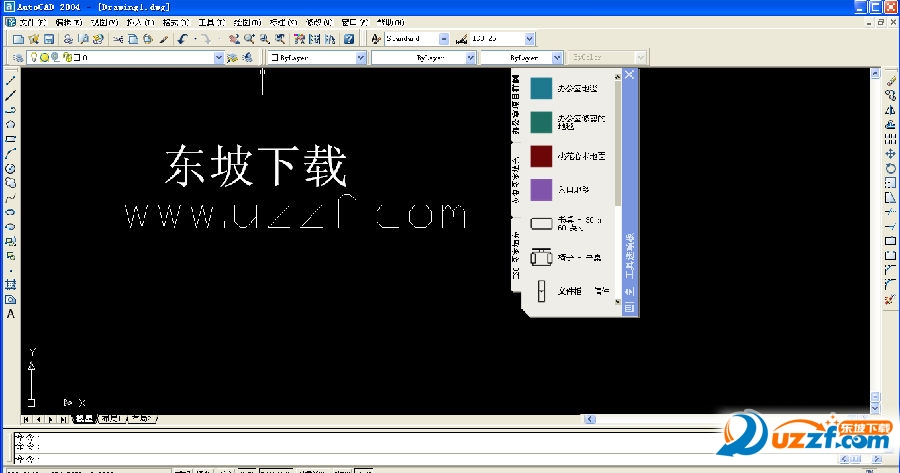
Task: Select the Line tool in Draw toolbar
Action: click(x=10, y=80)
